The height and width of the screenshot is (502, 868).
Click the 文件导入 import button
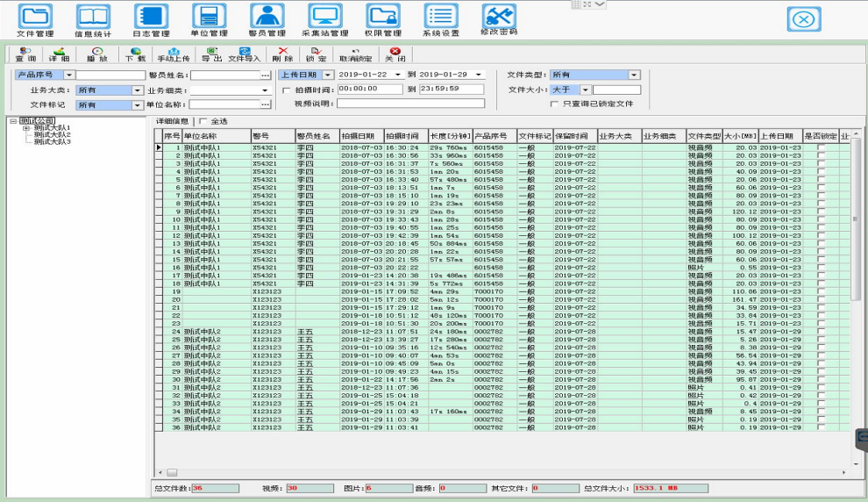[245, 54]
